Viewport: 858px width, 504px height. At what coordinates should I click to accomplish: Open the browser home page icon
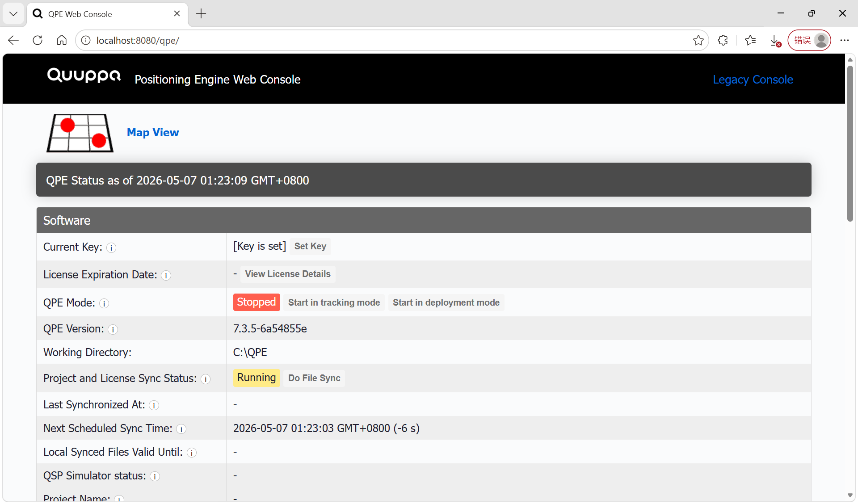point(62,40)
